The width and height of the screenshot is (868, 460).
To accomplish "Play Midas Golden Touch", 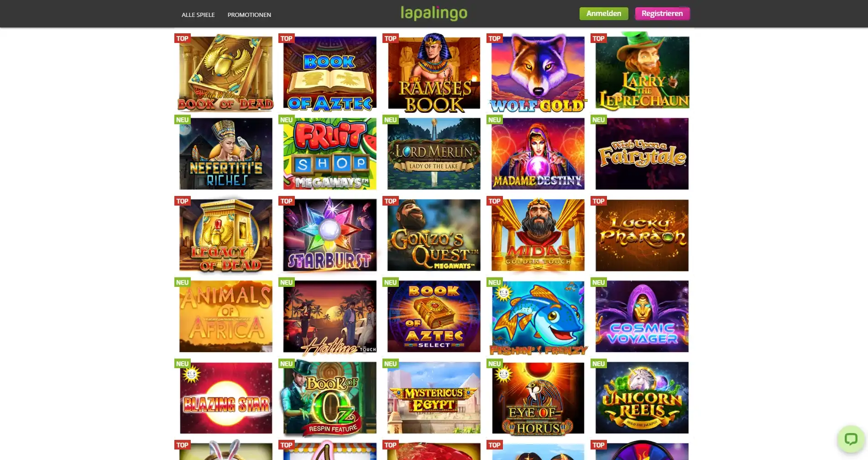I will [538, 235].
